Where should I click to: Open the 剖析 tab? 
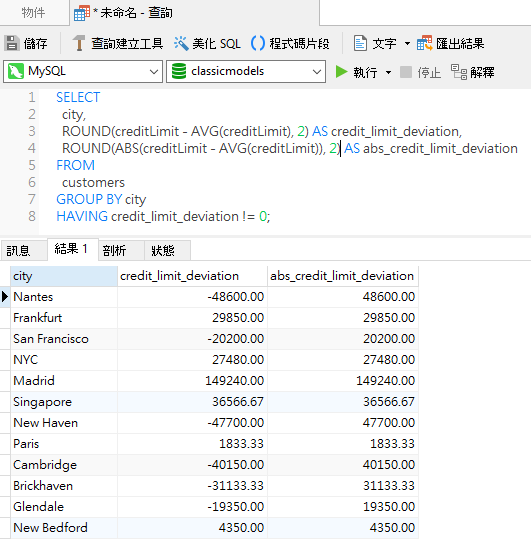click(121, 250)
